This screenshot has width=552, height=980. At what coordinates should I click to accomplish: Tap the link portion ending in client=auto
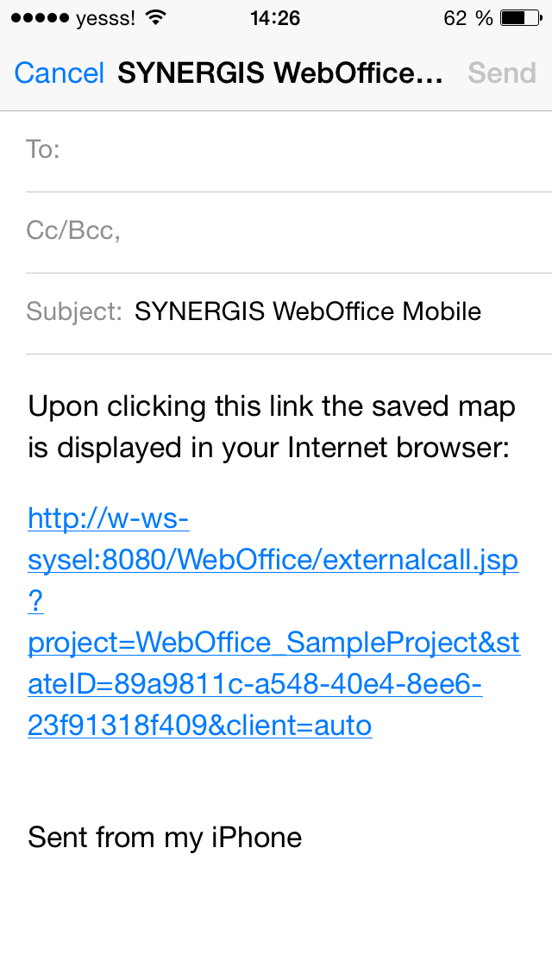(x=198, y=726)
